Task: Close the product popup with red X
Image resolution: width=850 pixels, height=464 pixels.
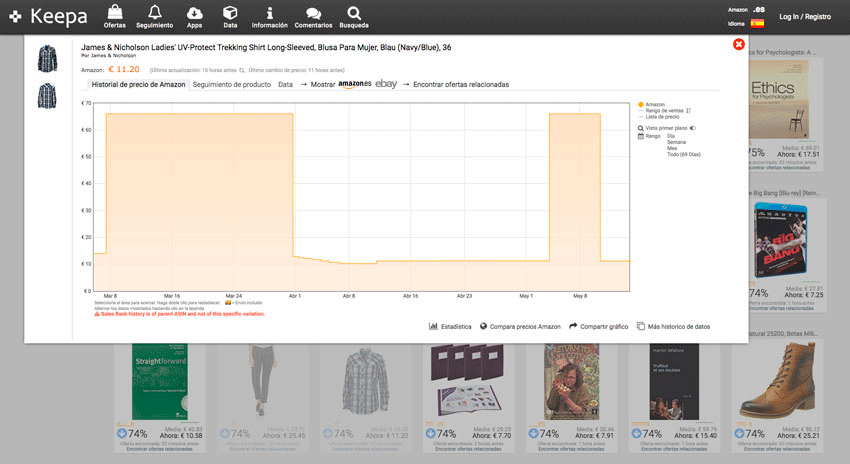Action: [738, 44]
